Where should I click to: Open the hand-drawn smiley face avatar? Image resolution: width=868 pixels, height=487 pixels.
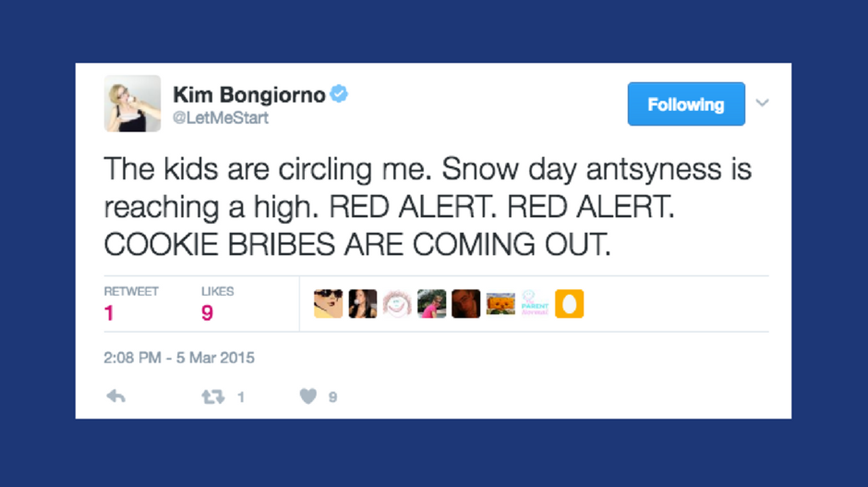pos(397,304)
